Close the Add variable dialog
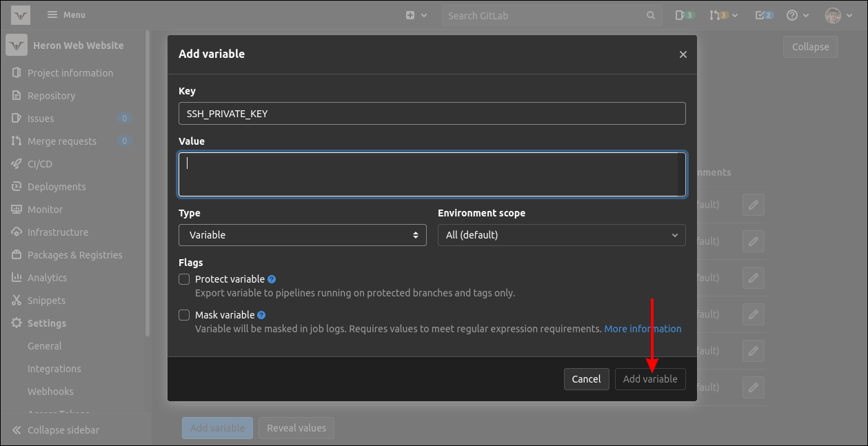Viewport: 868px width, 446px height. click(683, 54)
